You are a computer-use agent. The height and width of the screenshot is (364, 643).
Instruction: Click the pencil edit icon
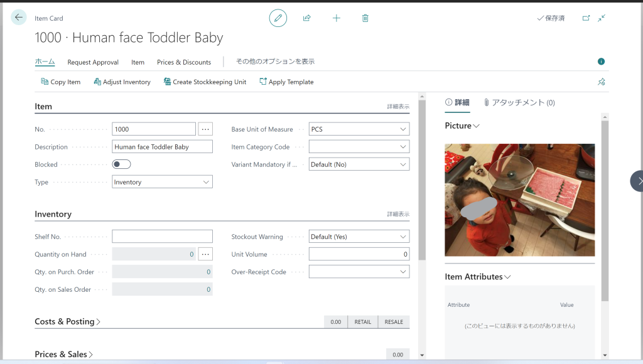(278, 18)
